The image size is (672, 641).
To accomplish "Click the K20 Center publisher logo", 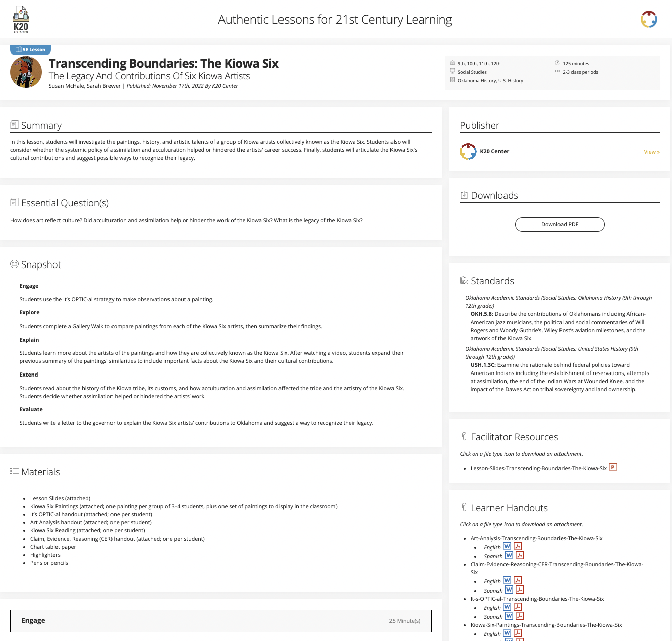I will tap(468, 151).
